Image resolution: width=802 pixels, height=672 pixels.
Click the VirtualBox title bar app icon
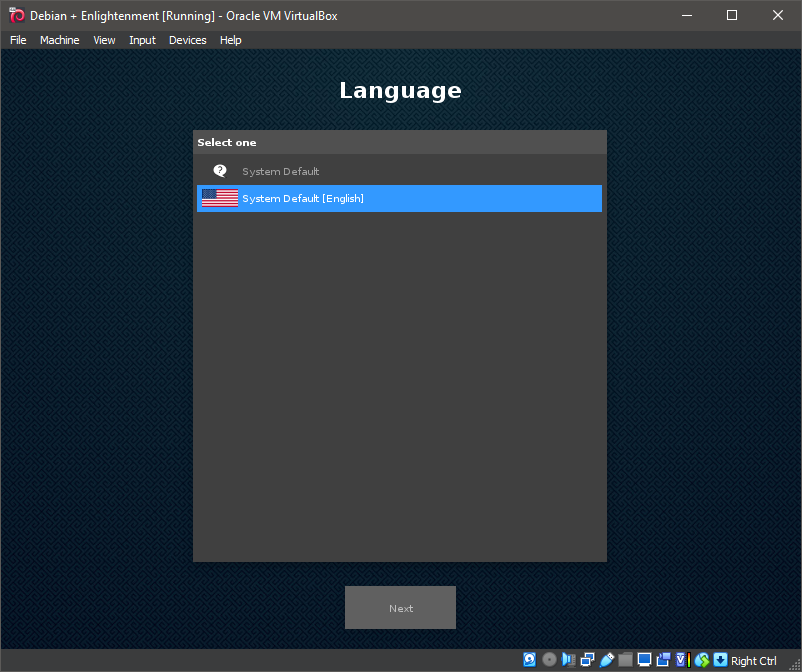point(16,15)
